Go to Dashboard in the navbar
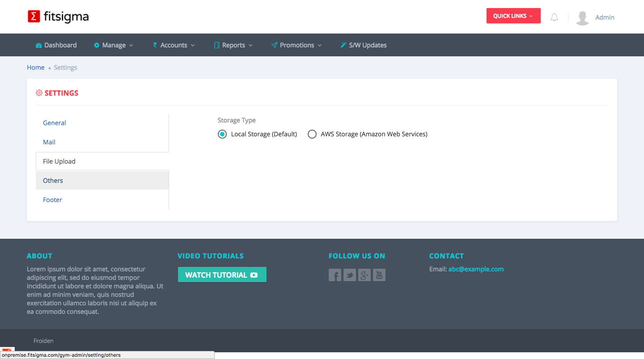 click(x=56, y=45)
